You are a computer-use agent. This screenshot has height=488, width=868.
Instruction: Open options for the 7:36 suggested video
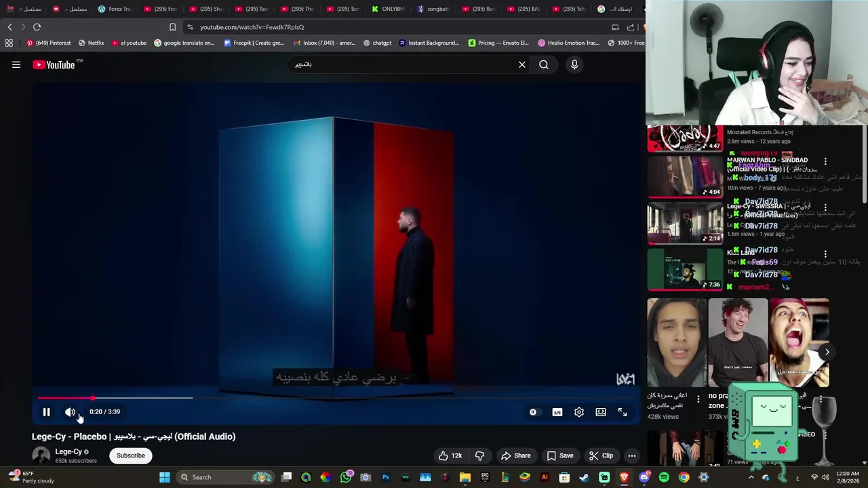point(825,253)
